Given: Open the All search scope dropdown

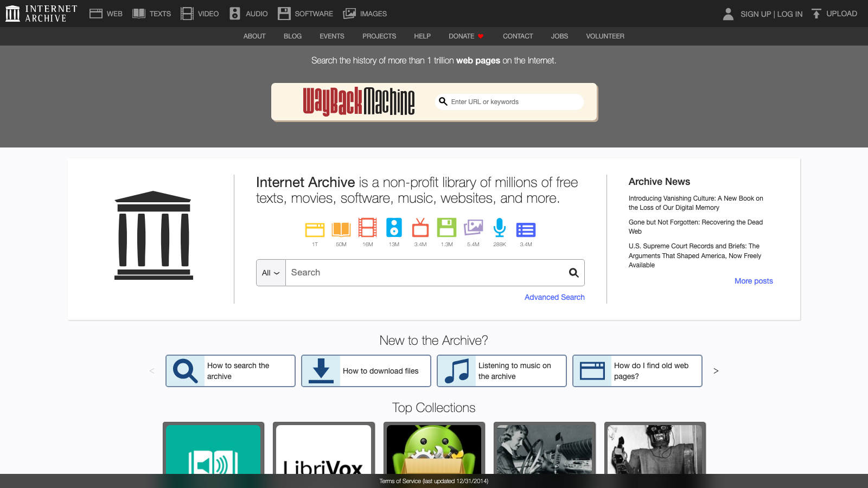Looking at the screenshot, I should point(270,273).
